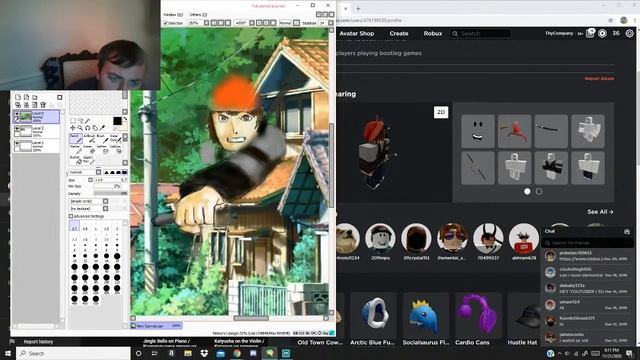The image size is (640, 360).
Task: Open the Window menu in SAI
Action: click(173, 15)
